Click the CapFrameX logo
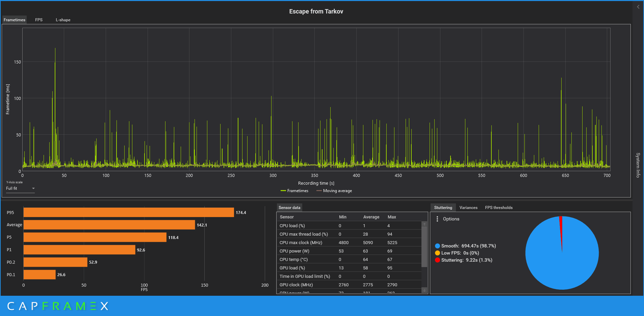The height and width of the screenshot is (316, 644). [58, 306]
